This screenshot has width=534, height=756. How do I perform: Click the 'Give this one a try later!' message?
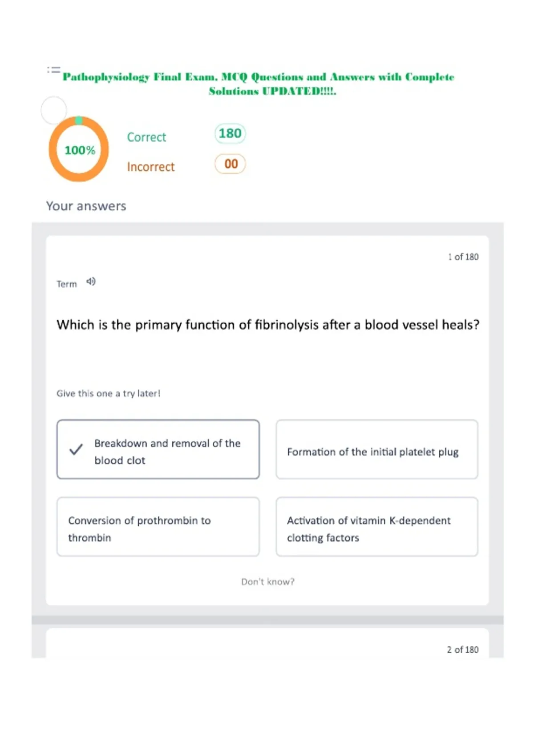pyautogui.click(x=108, y=393)
